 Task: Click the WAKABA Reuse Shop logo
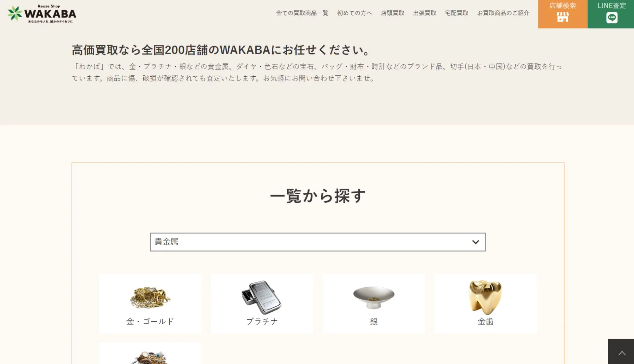pyautogui.click(x=42, y=14)
